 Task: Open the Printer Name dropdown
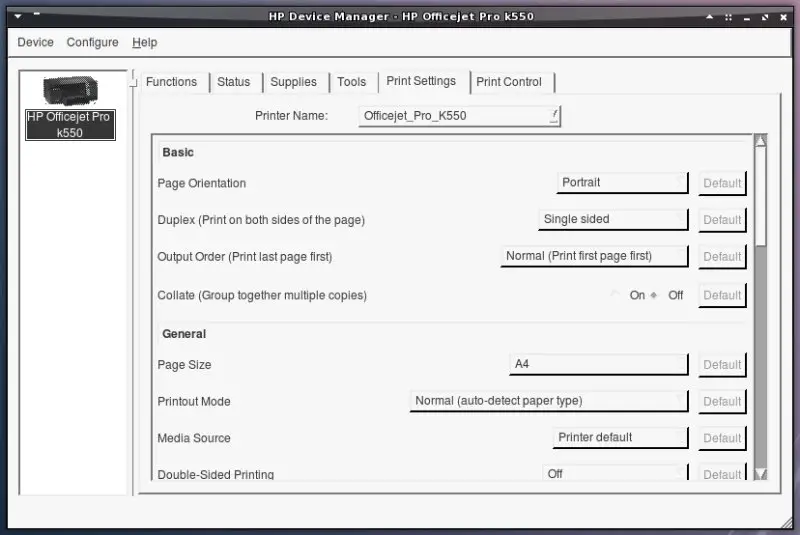[459, 116]
